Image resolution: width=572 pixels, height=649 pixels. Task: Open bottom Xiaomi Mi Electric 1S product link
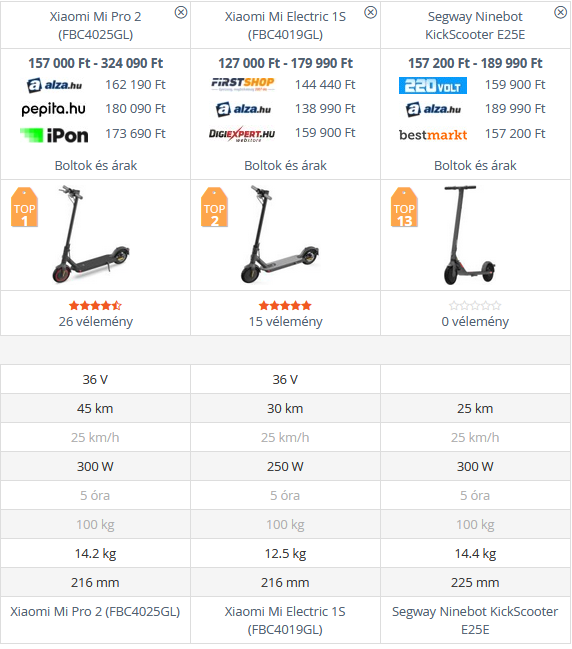285,620
